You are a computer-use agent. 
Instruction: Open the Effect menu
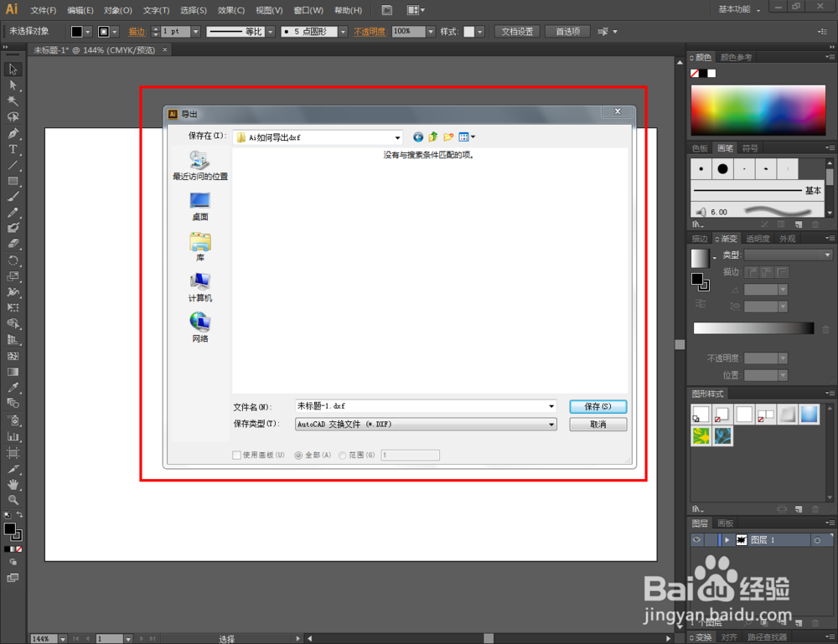(x=231, y=10)
